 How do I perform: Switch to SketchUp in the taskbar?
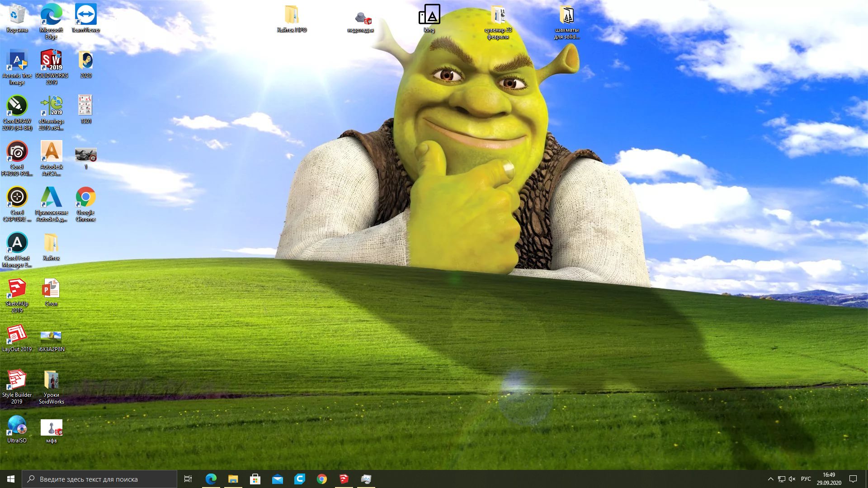pyautogui.click(x=344, y=479)
